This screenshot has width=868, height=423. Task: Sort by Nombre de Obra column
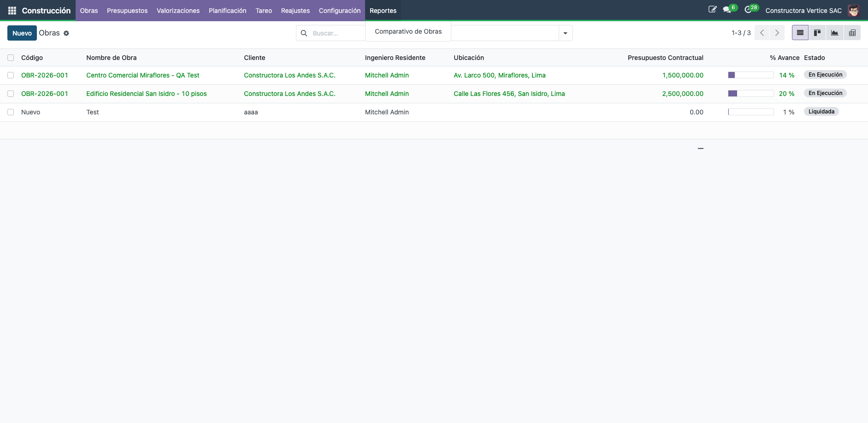click(111, 58)
